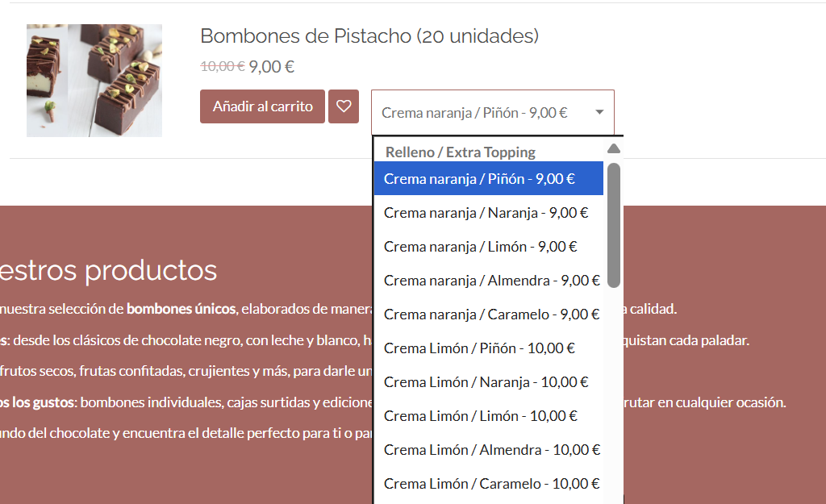Image resolution: width=826 pixels, height=504 pixels.
Task: Click the pistachio bombones product photo
Action: (94, 81)
